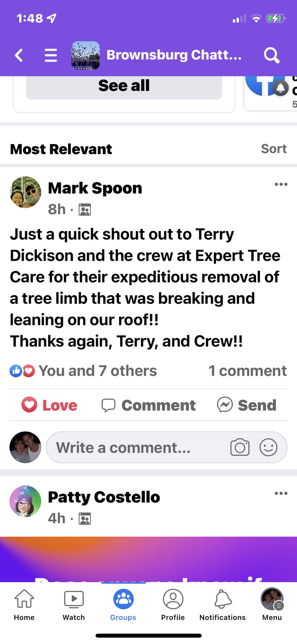Toggle the group notification bell badge
Screen dimensions: 297x644
281,88
